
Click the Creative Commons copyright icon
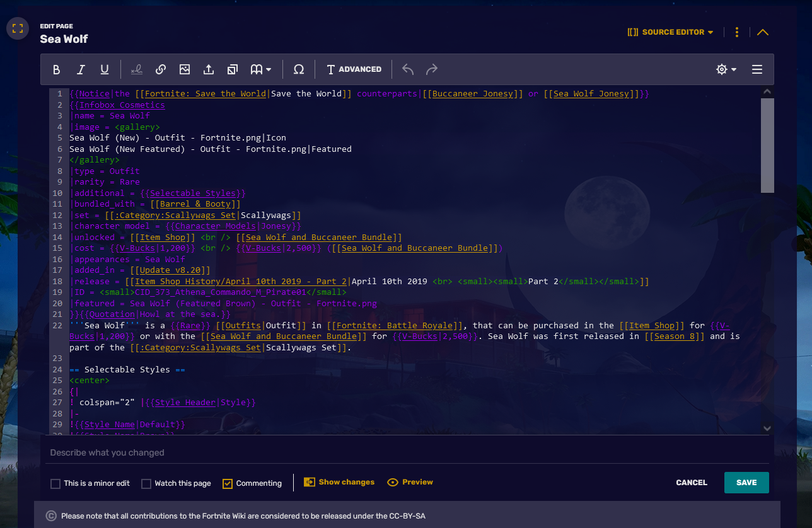coord(51,516)
